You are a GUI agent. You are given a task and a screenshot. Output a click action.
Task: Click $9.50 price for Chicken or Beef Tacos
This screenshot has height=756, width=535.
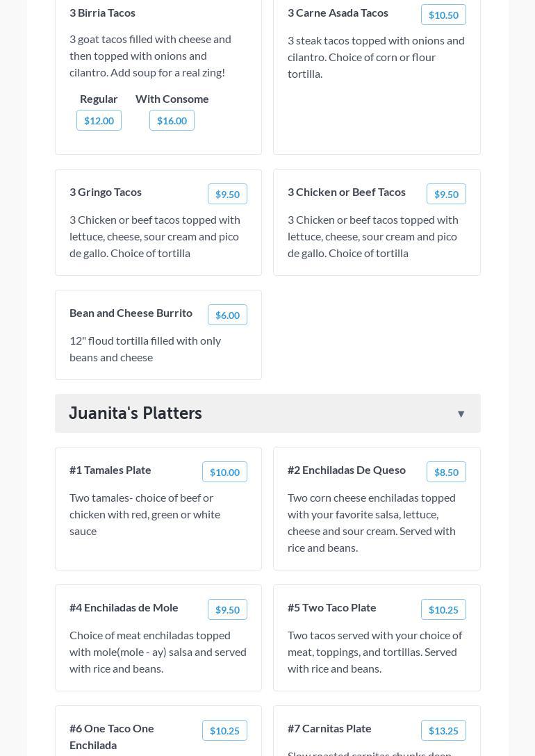click(x=446, y=194)
